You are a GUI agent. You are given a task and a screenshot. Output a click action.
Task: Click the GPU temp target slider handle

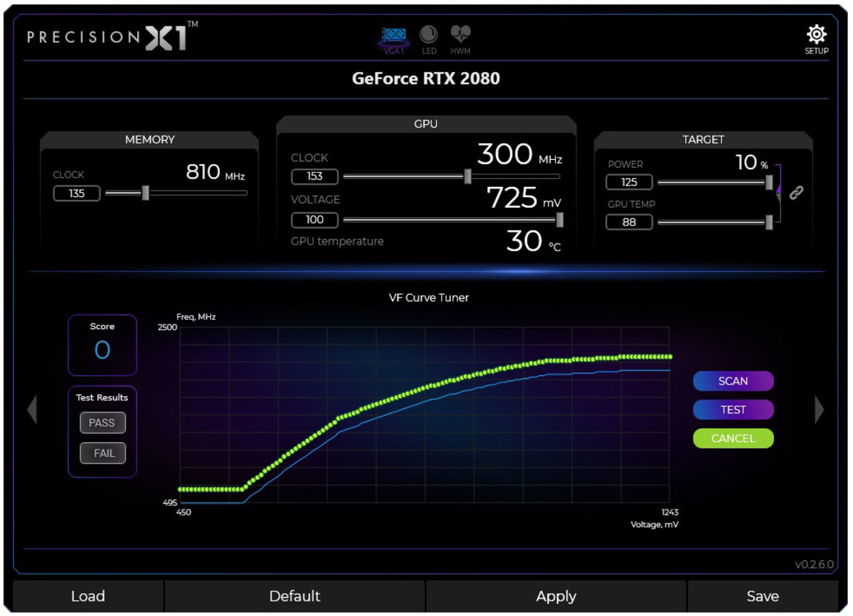[x=768, y=222]
